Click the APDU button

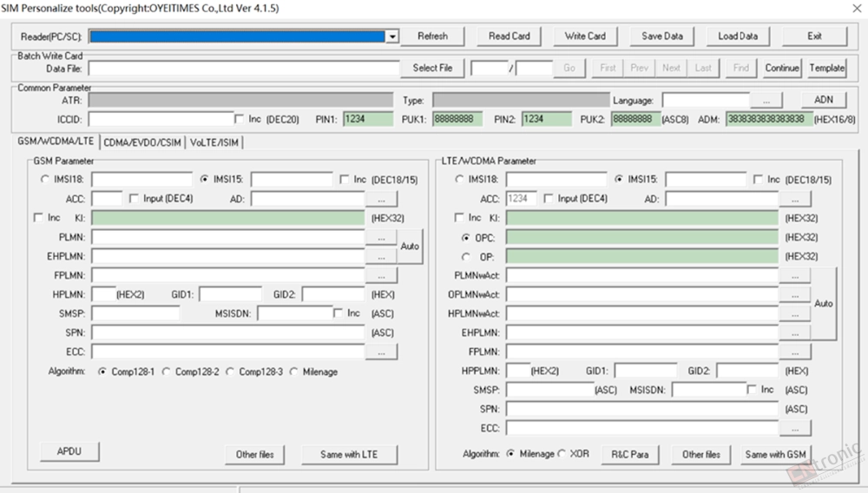click(69, 451)
